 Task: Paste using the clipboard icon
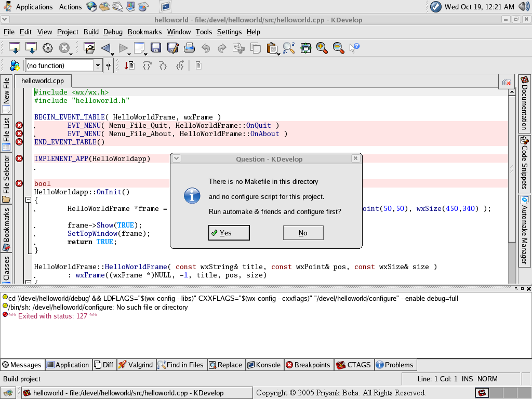[272, 48]
